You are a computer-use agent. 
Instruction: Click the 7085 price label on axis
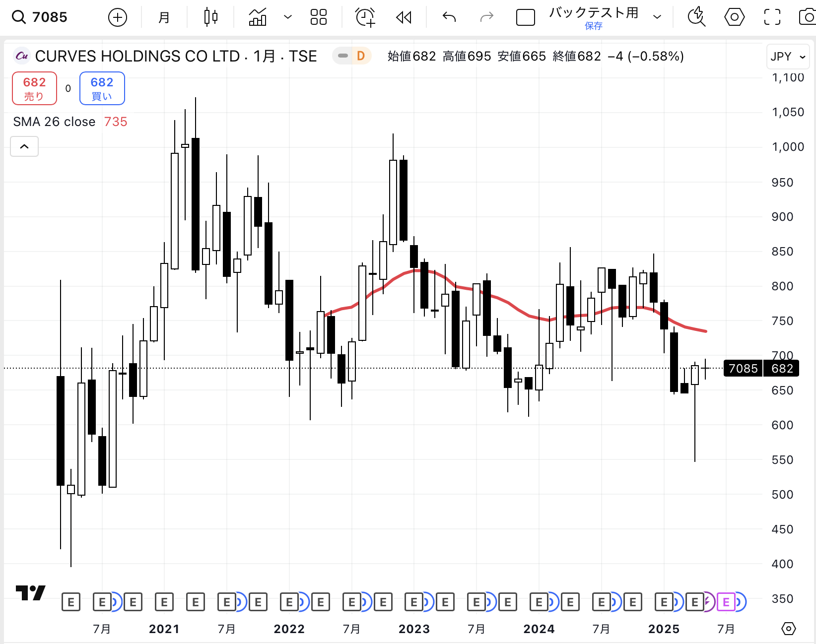click(x=743, y=369)
